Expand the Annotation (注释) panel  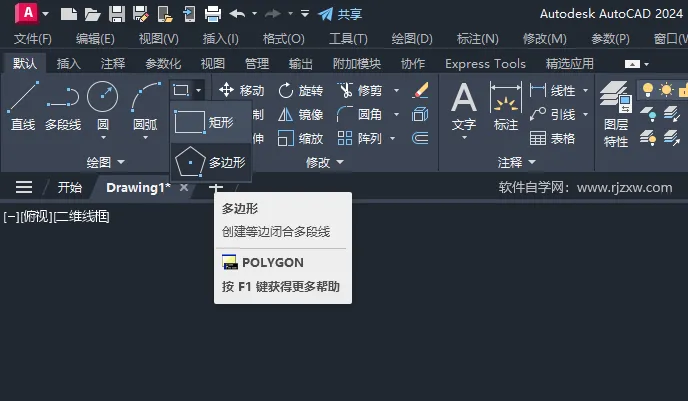[x=516, y=162]
